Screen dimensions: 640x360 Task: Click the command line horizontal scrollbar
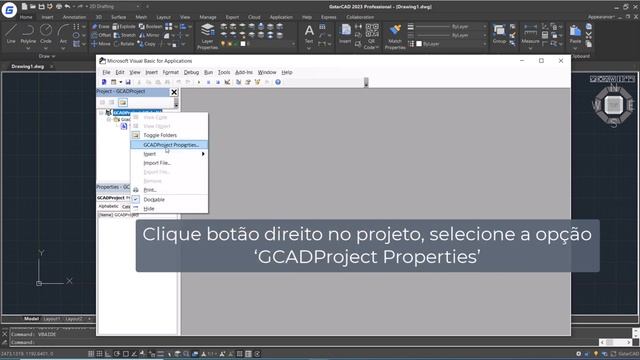(x=616, y=342)
